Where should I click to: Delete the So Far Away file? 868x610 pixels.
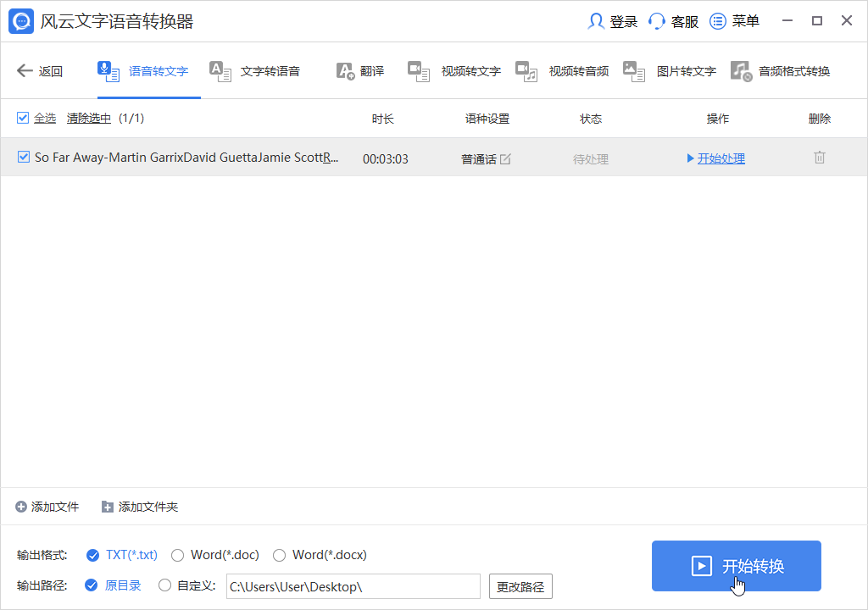pos(819,158)
